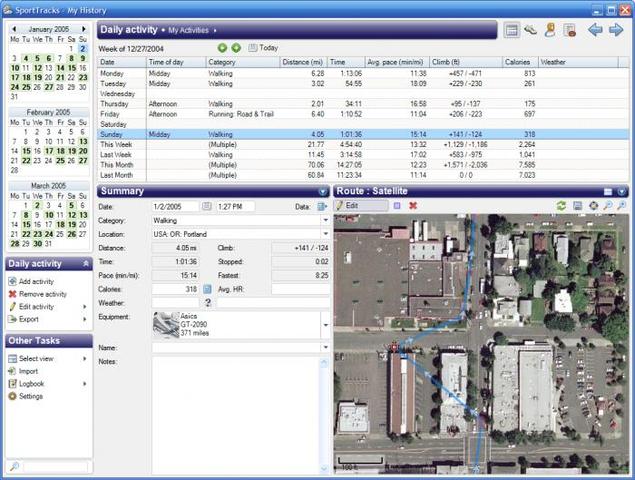The height and width of the screenshot is (480, 635).
Task: Open the Name dropdown arrow
Action: 325,348
